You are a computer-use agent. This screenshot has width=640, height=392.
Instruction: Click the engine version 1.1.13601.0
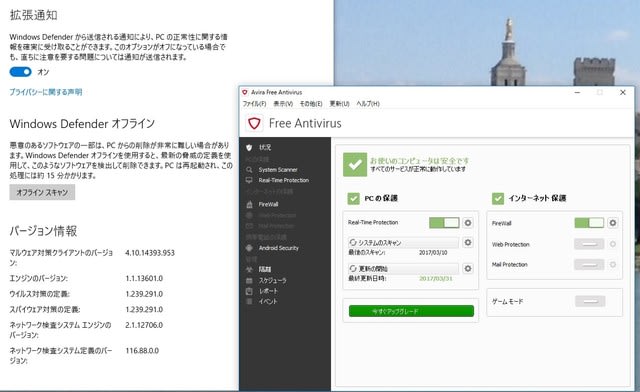point(144,278)
